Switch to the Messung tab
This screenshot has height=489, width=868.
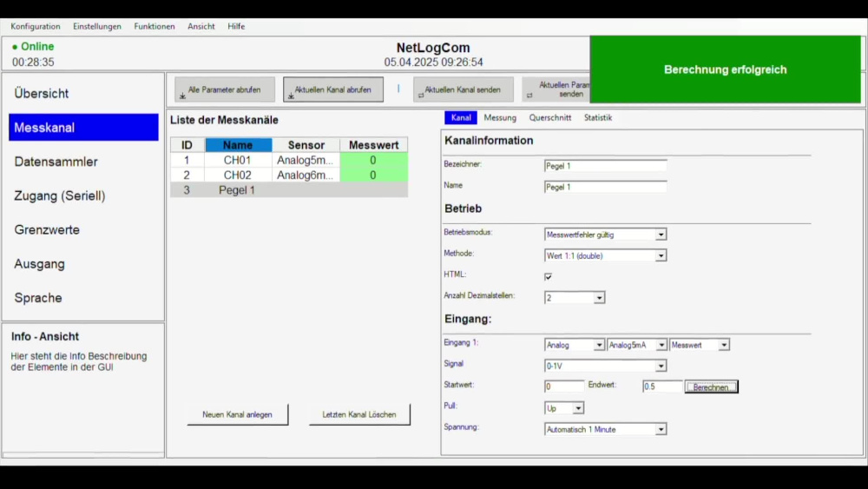(500, 117)
